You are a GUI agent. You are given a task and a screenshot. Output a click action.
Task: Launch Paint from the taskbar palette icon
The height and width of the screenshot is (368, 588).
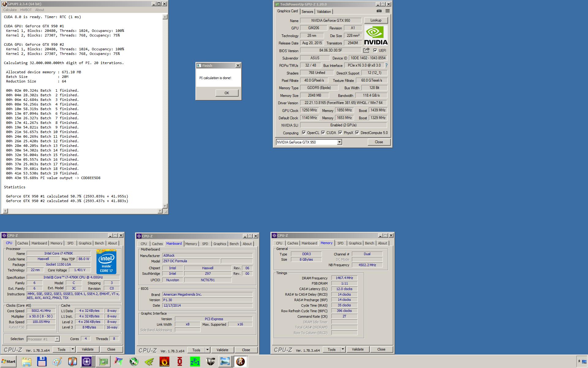click(57, 362)
